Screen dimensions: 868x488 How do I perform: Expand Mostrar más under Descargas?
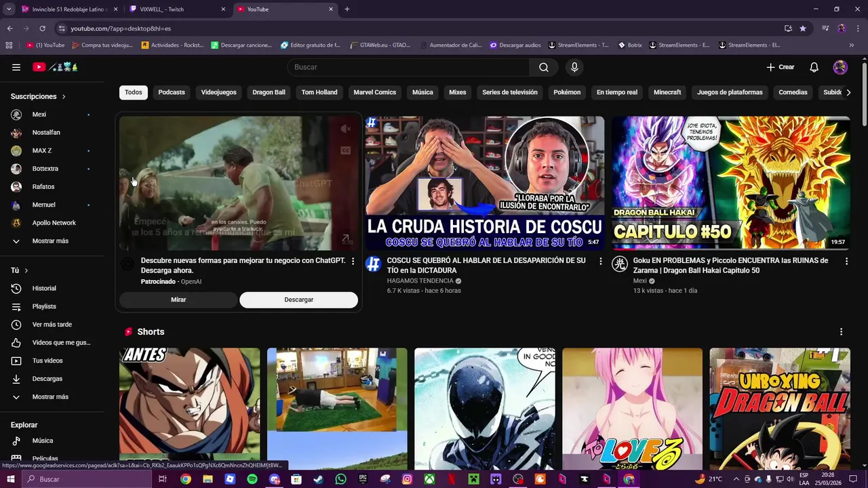point(51,397)
